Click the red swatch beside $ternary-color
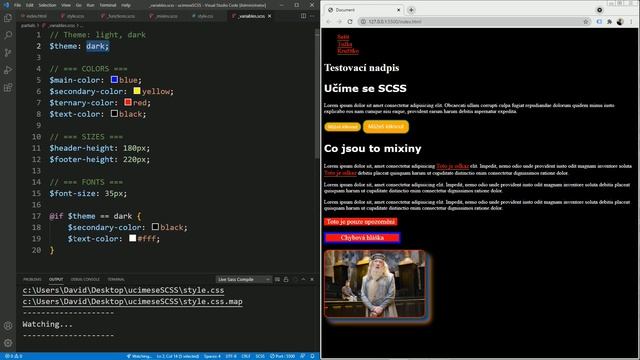 tap(128, 102)
